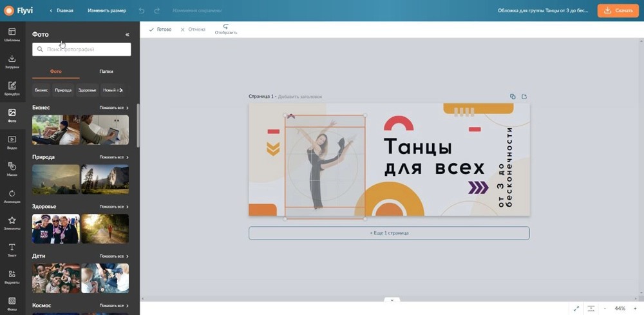Select first Здоровье group photo thumbnail
Image resolution: width=644 pixels, height=315 pixels.
[x=56, y=229]
